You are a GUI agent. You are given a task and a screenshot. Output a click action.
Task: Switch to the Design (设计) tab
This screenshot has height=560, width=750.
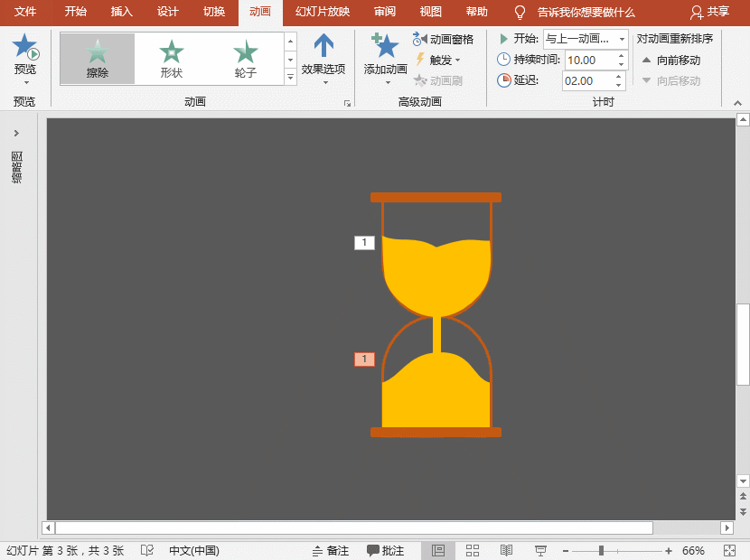click(168, 12)
